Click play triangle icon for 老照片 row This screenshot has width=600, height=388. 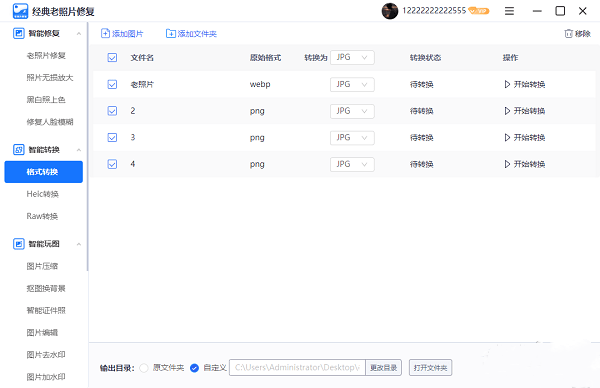(x=507, y=84)
